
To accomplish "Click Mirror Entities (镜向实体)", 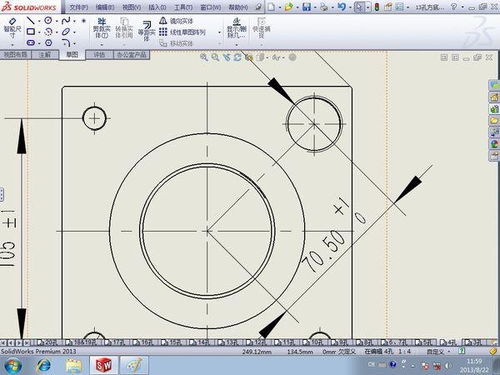I will 176,21.
